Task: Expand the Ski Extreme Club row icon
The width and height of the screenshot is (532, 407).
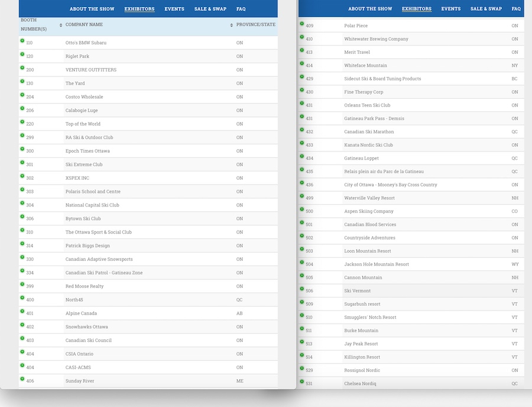Action: click(22, 163)
